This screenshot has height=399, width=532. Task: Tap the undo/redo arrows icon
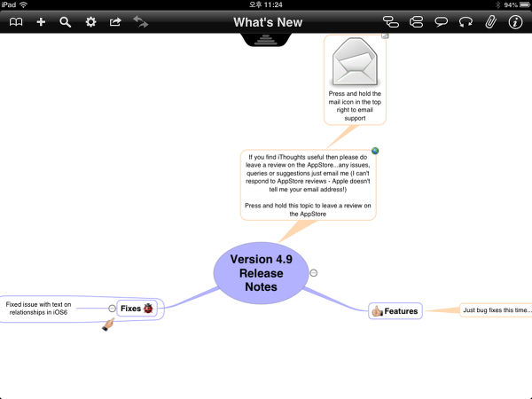pos(140,22)
